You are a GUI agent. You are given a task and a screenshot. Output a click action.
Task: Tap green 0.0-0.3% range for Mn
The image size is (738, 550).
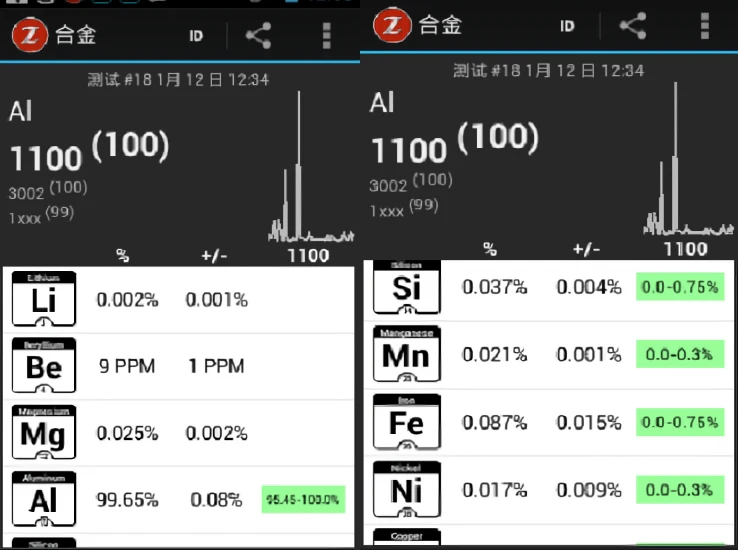(x=680, y=354)
